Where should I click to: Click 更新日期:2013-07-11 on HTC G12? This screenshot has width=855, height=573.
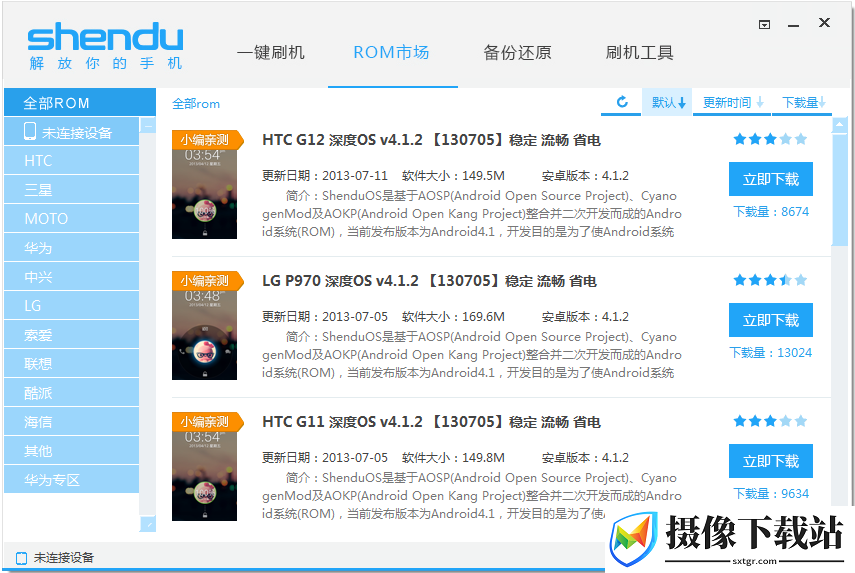(325, 176)
